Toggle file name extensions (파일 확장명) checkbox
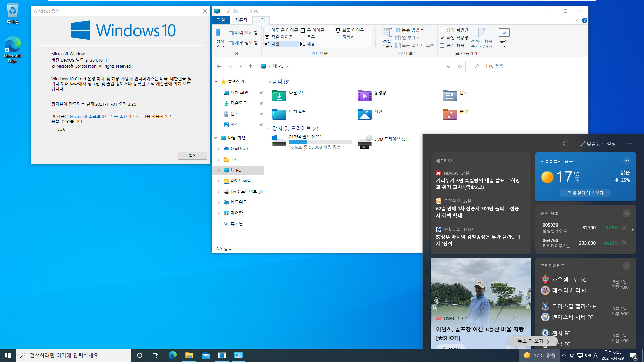This screenshot has height=362, width=644. point(442,38)
